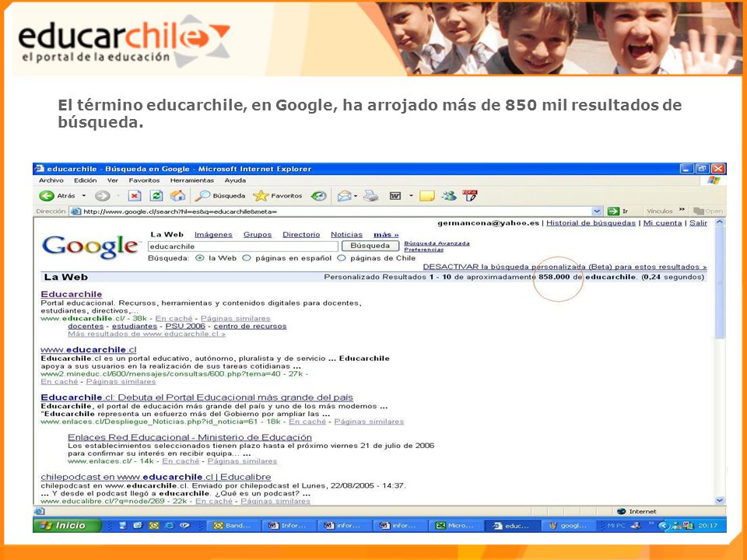Open the address bar dropdown arrow

597,211
